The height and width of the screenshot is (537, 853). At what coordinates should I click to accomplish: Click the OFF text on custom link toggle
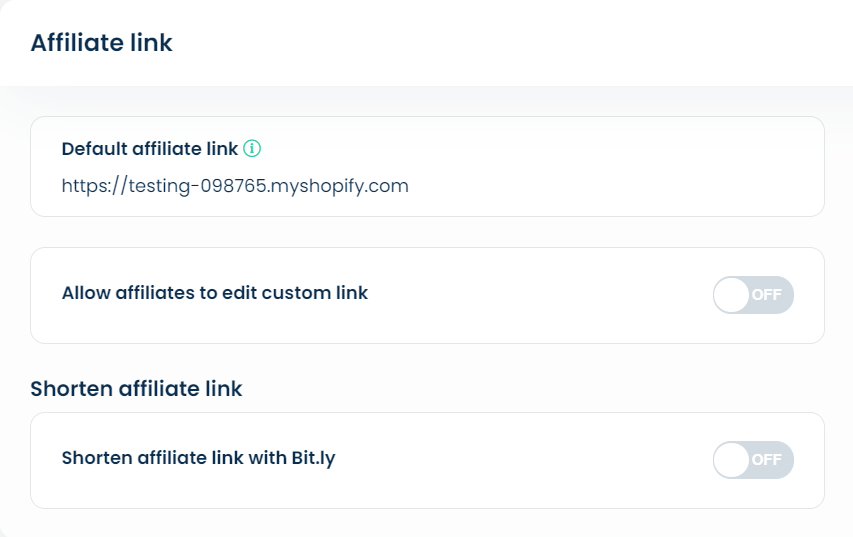[x=767, y=295]
